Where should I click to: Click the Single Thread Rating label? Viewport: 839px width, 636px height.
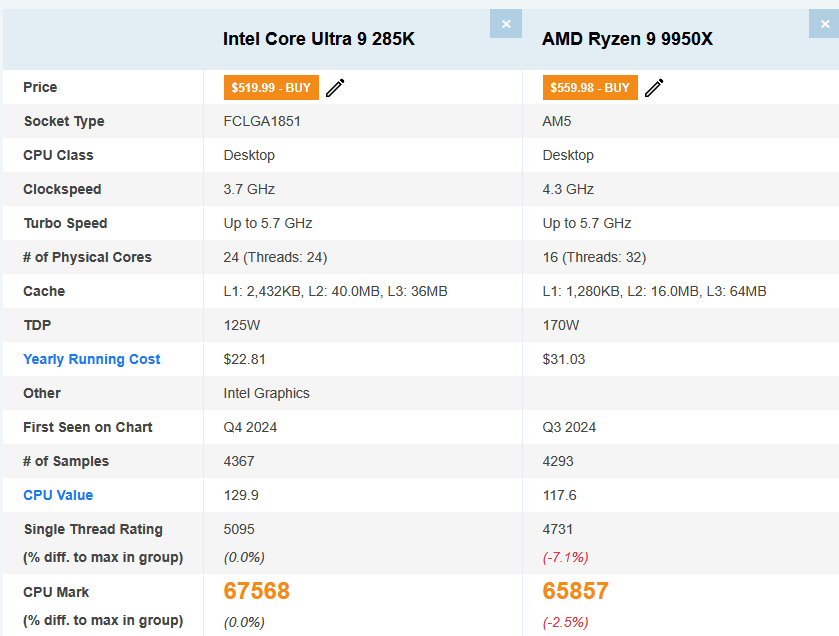pos(93,529)
